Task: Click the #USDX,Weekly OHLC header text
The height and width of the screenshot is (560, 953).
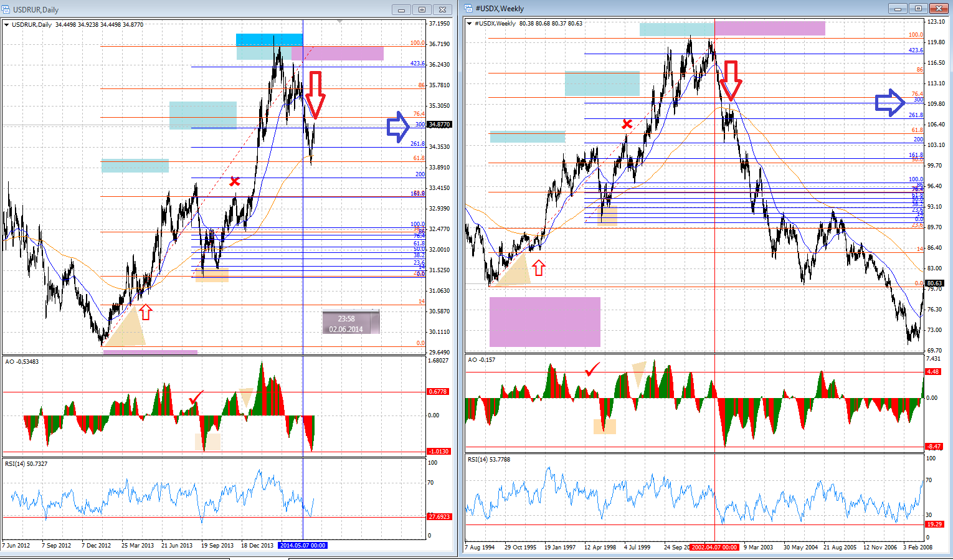Action: (x=529, y=24)
